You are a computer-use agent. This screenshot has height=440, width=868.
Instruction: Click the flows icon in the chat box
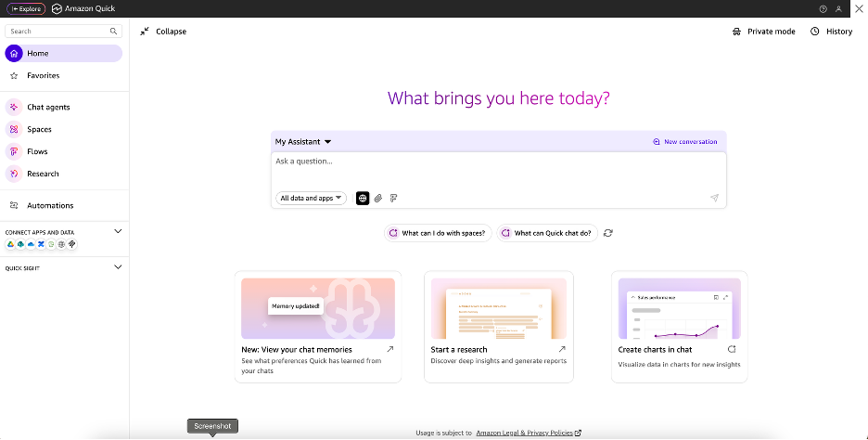(393, 198)
